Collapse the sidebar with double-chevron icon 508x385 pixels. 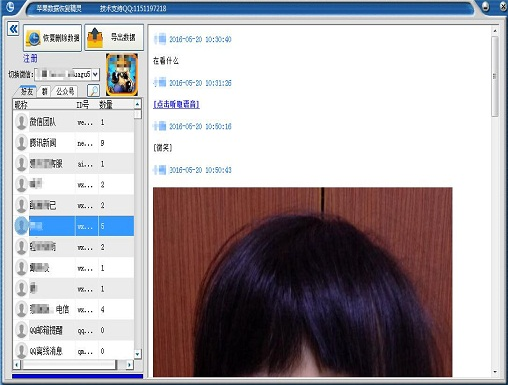coord(13,29)
